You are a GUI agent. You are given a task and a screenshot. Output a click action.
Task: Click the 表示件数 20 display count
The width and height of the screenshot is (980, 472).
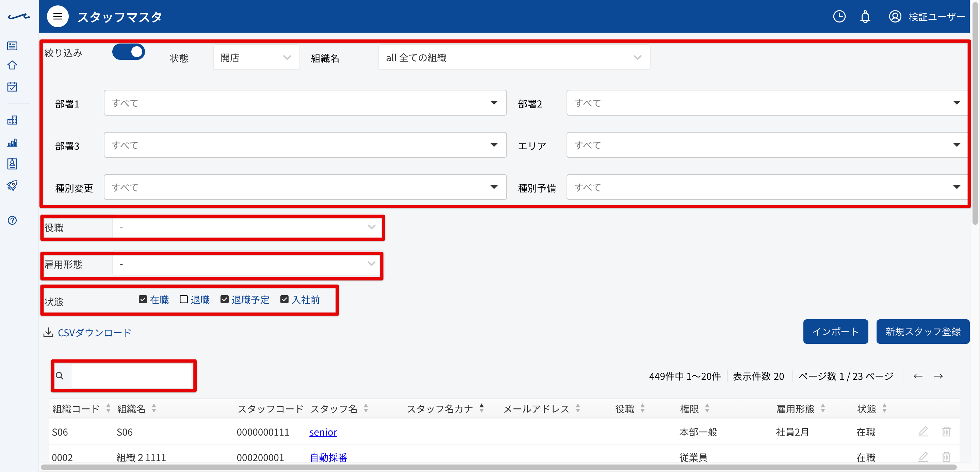(758, 376)
